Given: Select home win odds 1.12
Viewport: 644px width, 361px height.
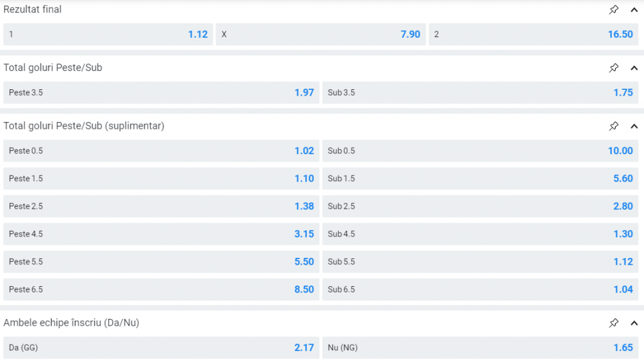Looking at the screenshot, I should (108, 35).
